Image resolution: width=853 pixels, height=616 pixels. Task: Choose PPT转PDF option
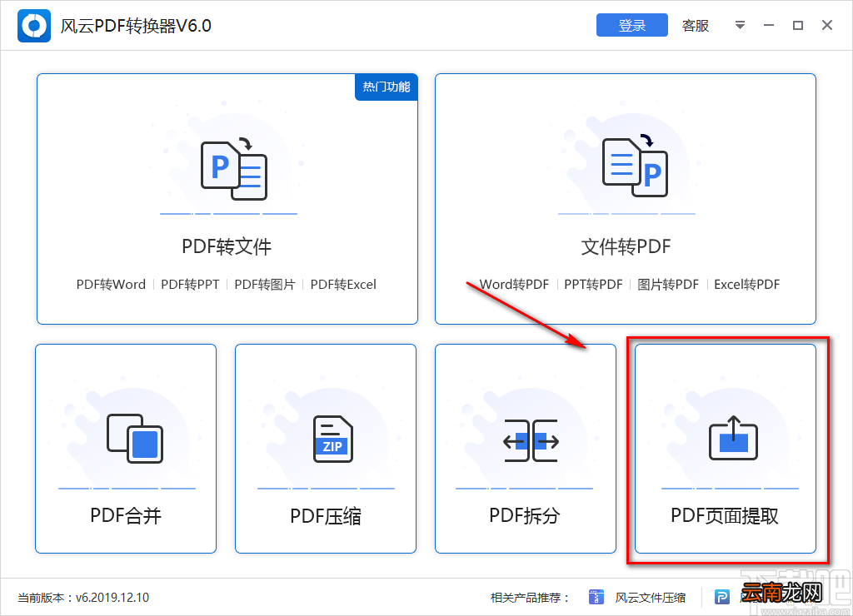pos(593,285)
